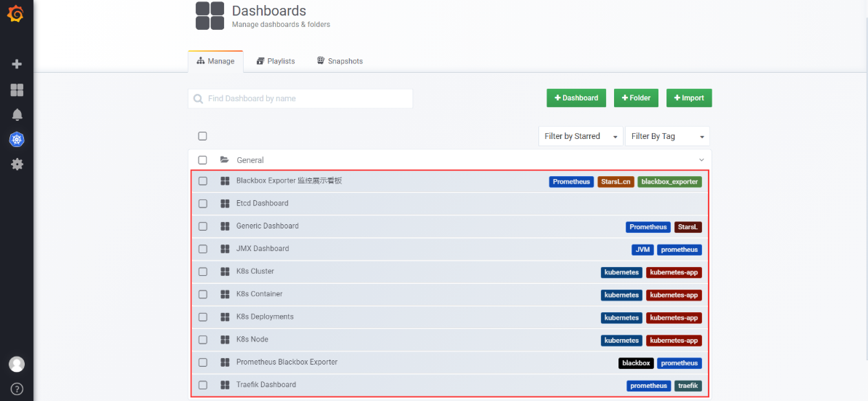The width and height of the screenshot is (868, 401).
Task: Click the dashboard icon beside JMX Dashboard
Action: point(225,249)
